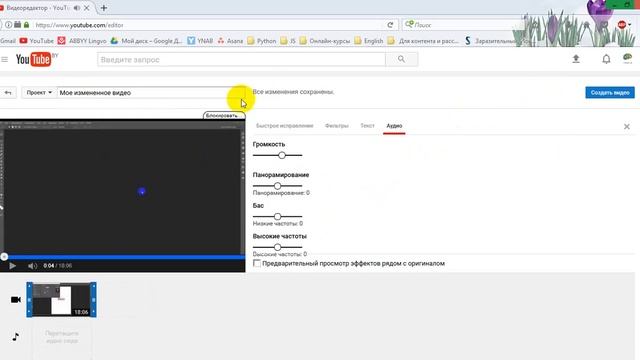
Task: Open the account avatar menu
Action: pyautogui.click(x=627, y=59)
